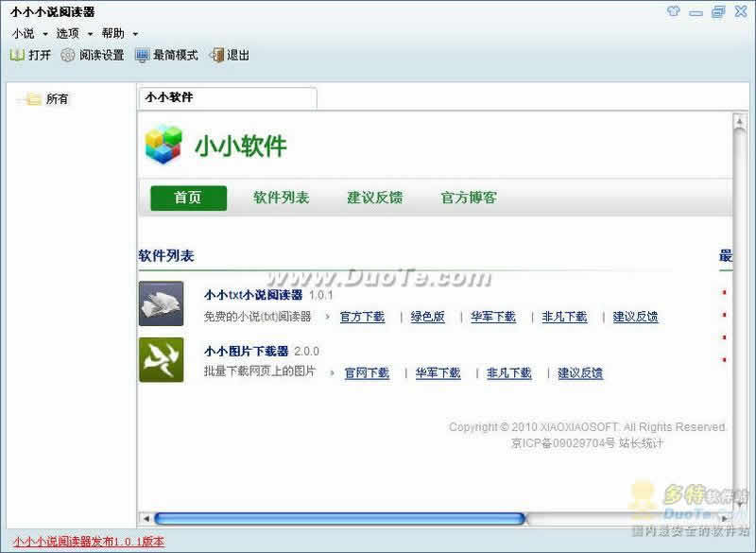Click the 小小软件 green site title
Viewport: 756px width, 553px height.
point(241,146)
